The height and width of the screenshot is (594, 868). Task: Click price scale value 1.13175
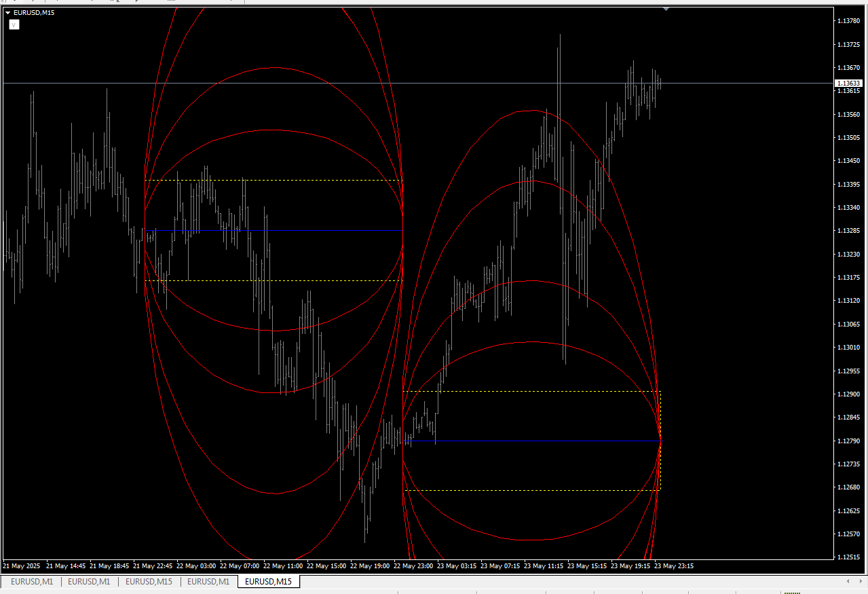[848, 277]
